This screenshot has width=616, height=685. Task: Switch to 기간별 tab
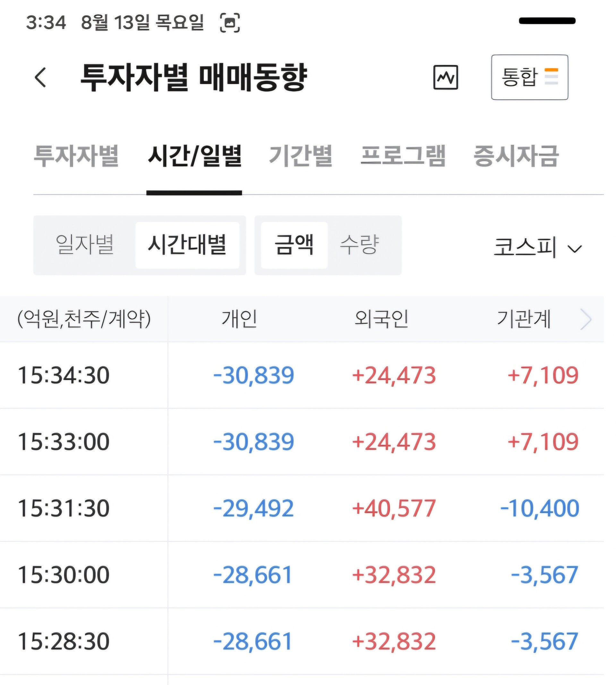click(x=301, y=156)
